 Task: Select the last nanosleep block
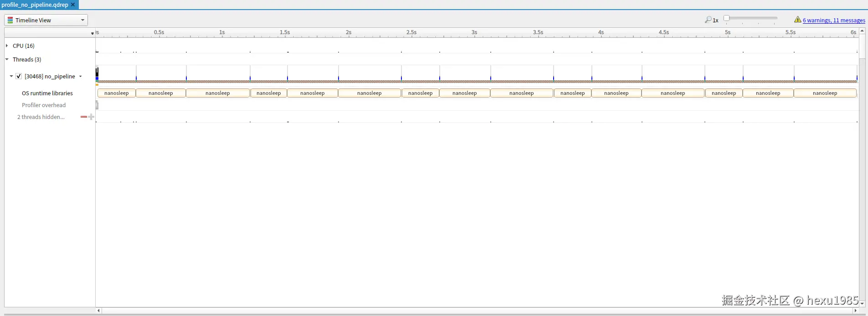coord(825,93)
